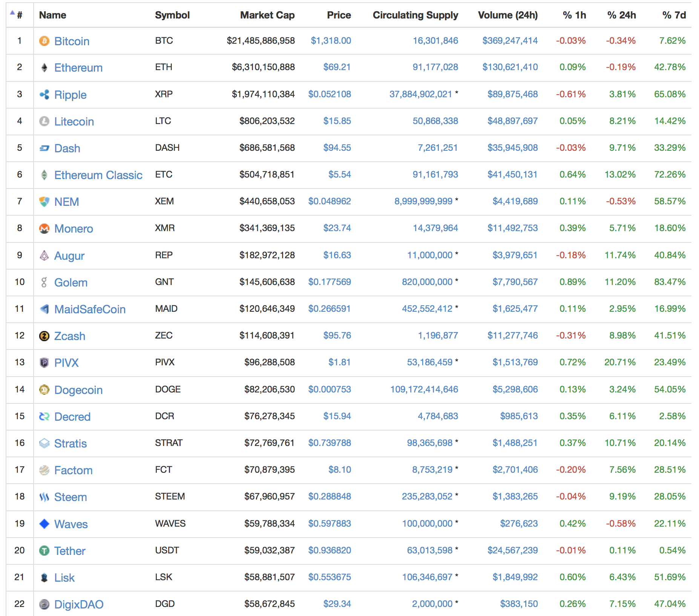Image resolution: width=699 pixels, height=616 pixels.
Task: Click the Monero logo icon
Action: 44,228
